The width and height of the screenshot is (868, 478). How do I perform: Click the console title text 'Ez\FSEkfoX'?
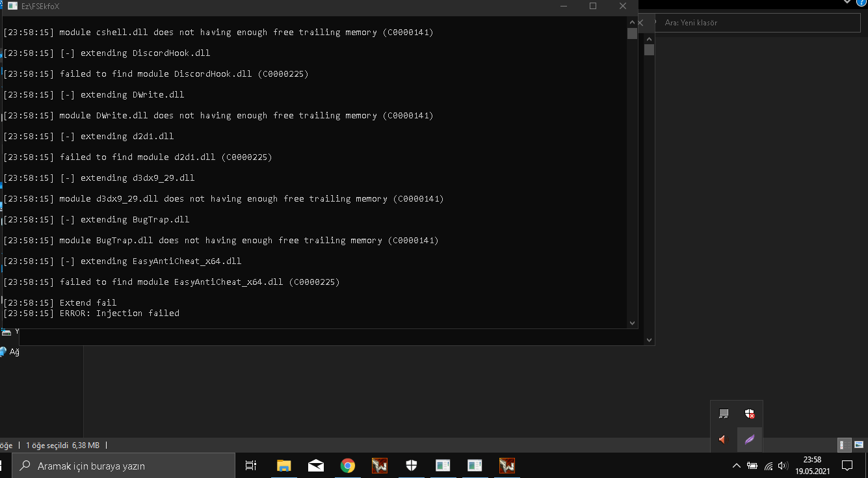(x=40, y=6)
